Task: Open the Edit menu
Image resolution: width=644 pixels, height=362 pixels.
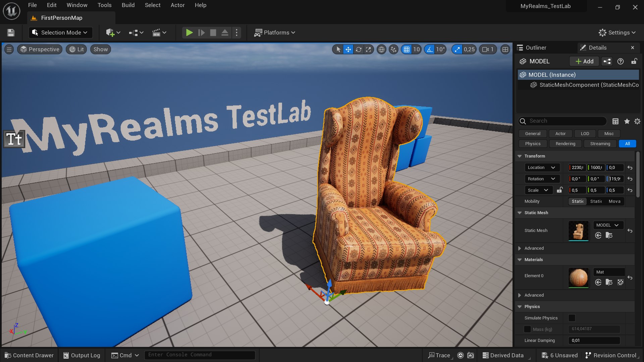Action: pos(52,5)
